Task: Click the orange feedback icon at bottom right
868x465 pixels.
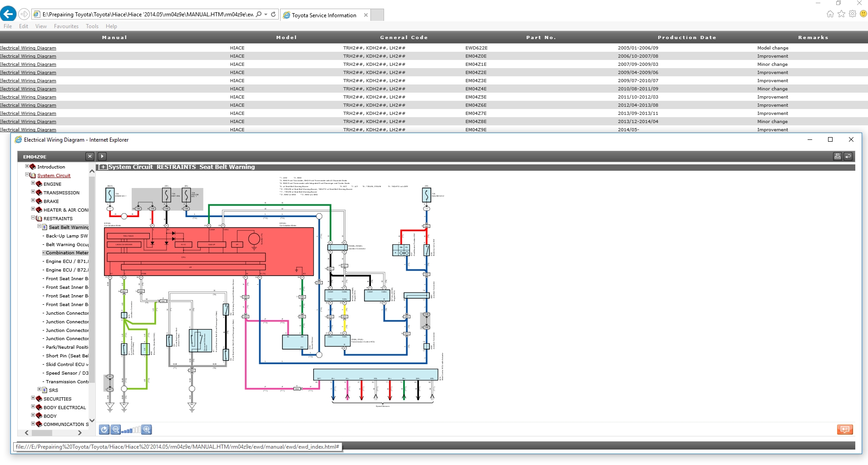Action: (844, 430)
